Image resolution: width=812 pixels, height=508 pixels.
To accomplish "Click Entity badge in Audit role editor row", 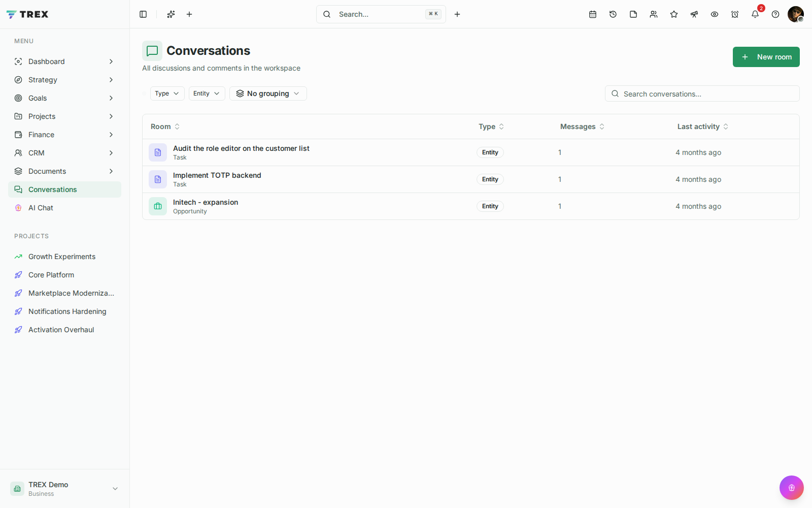I will (x=490, y=152).
